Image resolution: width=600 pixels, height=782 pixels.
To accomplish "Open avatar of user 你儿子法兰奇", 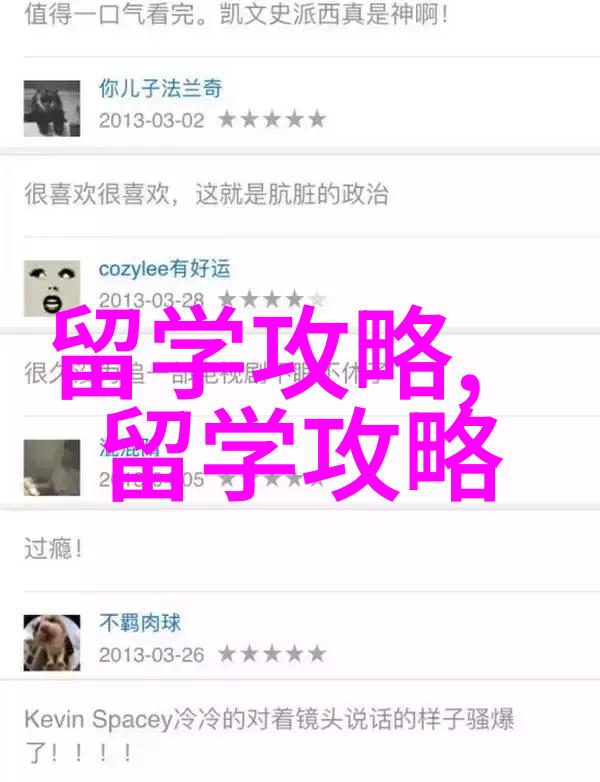I will [52, 108].
